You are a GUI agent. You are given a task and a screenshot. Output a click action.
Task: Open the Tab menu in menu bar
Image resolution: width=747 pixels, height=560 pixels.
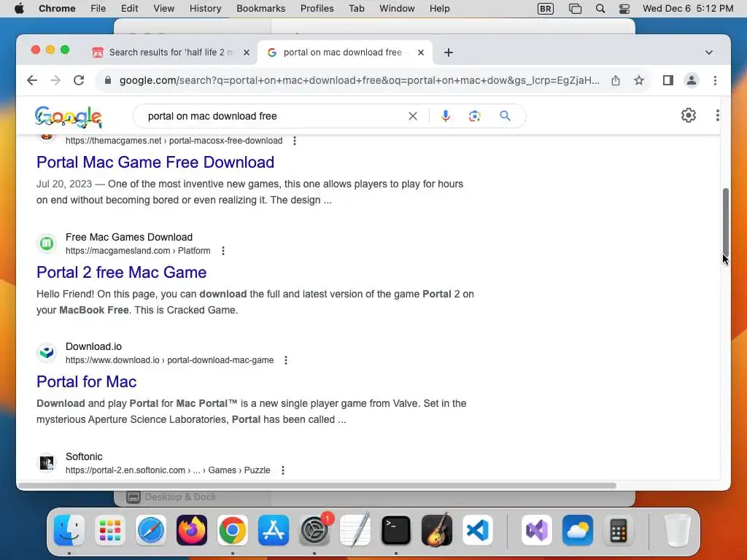pos(356,8)
